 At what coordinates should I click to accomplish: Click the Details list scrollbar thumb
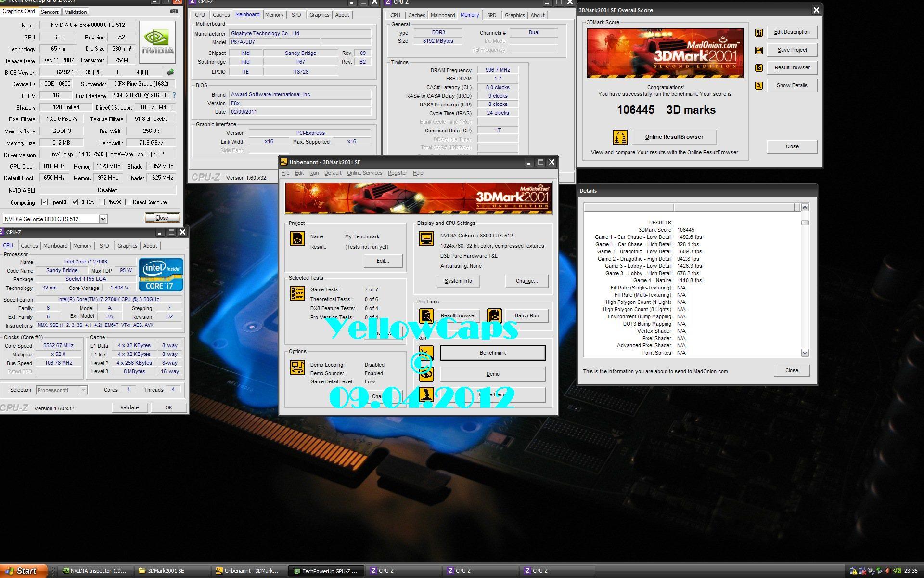pos(805,223)
